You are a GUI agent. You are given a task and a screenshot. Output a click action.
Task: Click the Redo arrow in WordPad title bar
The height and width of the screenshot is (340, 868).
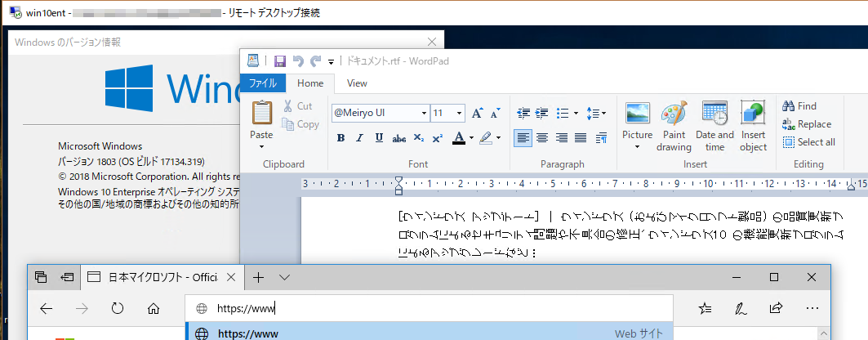315,61
